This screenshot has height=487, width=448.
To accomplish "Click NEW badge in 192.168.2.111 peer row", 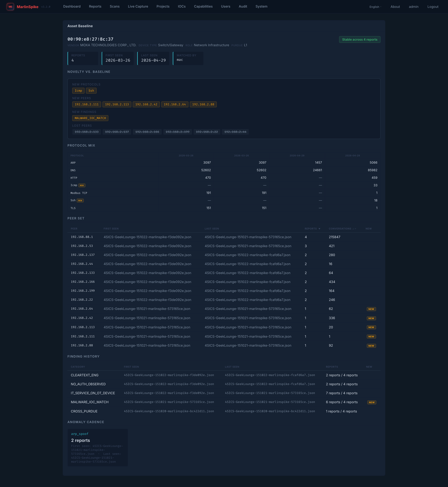I will point(371,337).
